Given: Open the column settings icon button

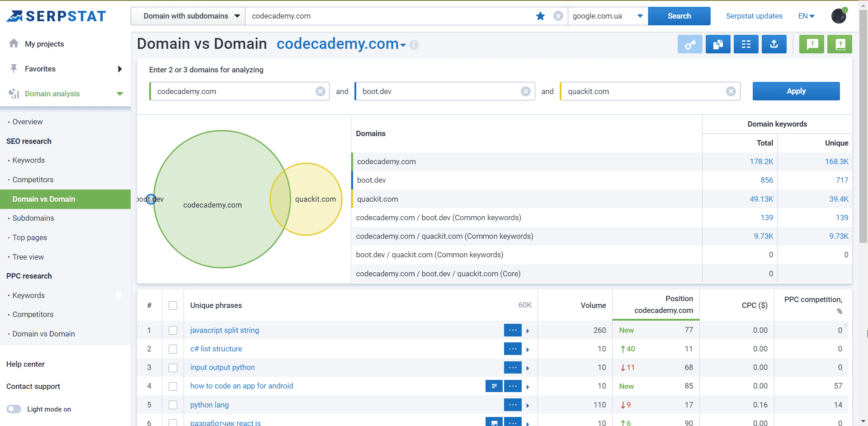Looking at the screenshot, I should [746, 44].
